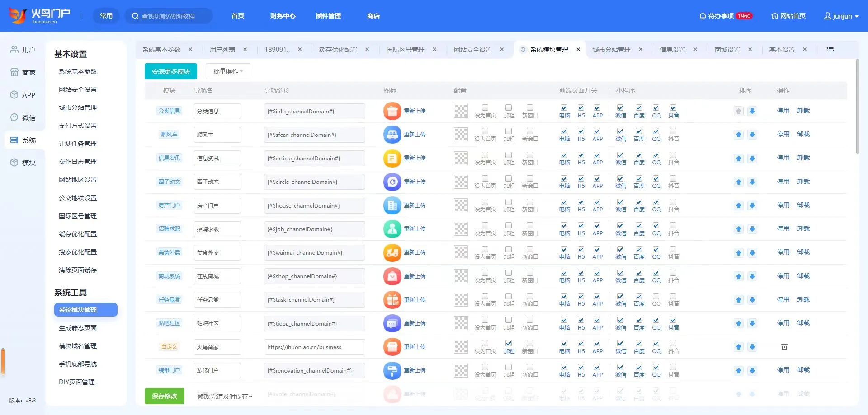Click the 顺风车 module icon

point(392,135)
